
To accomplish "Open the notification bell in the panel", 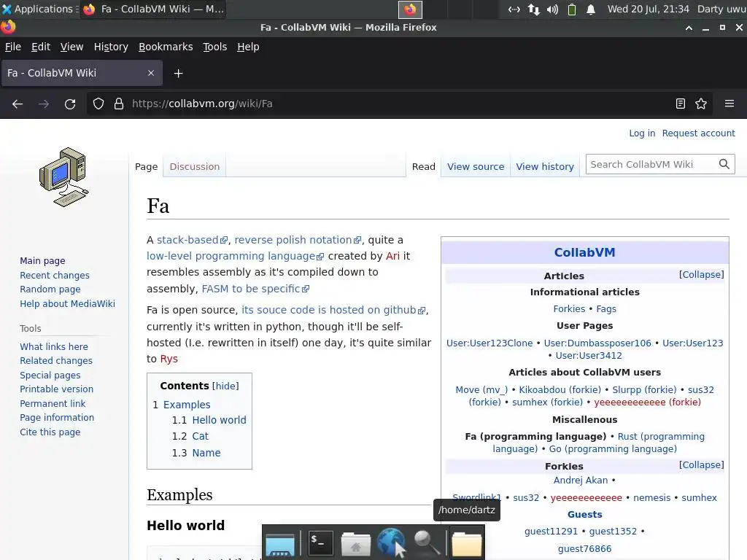I will 591,9.
